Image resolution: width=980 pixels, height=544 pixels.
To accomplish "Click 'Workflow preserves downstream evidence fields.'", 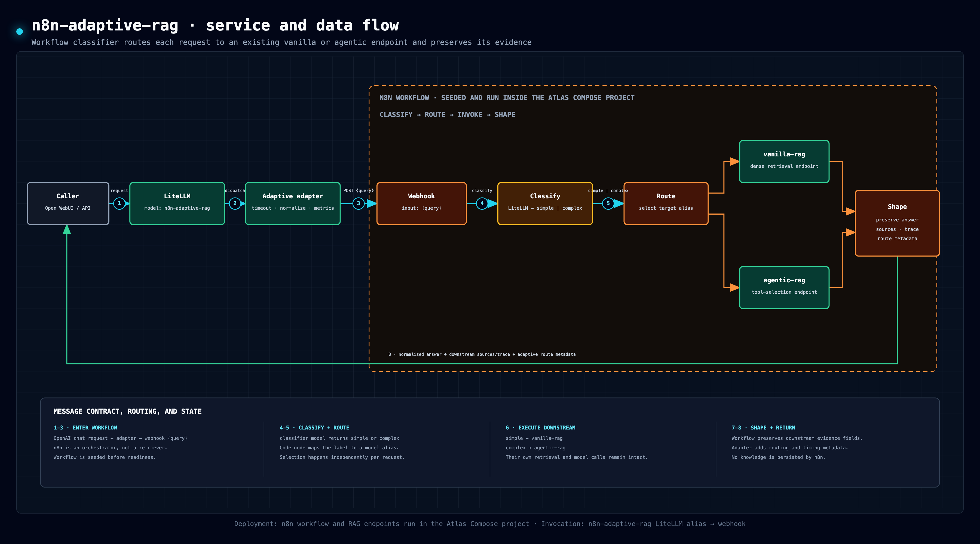I will (797, 438).
